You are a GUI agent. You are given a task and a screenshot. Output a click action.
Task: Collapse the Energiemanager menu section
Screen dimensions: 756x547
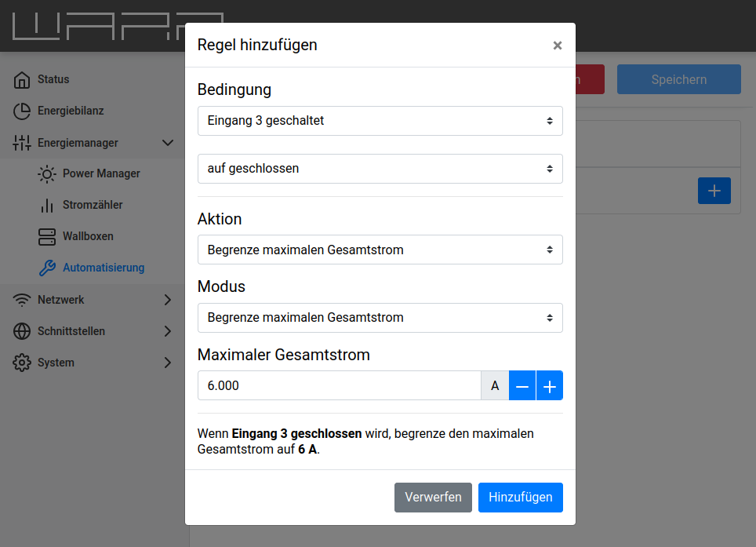point(167,143)
